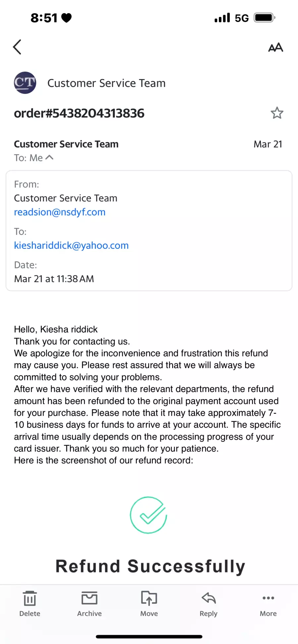The width and height of the screenshot is (298, 644).
Task: Tap the Refund Successfully heading
Action: 150,566
